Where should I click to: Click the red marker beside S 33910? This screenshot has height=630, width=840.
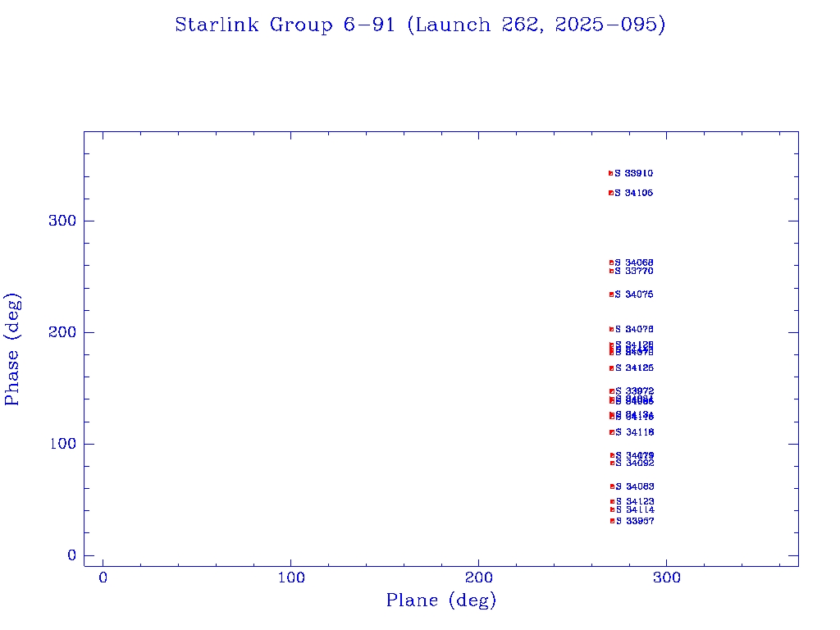click(x=610, y=173)
